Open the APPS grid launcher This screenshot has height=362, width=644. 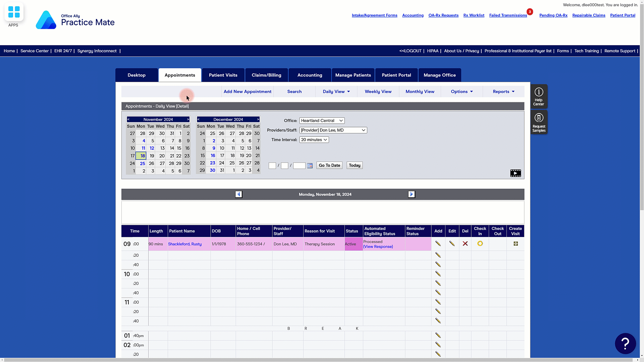[14, 12]
